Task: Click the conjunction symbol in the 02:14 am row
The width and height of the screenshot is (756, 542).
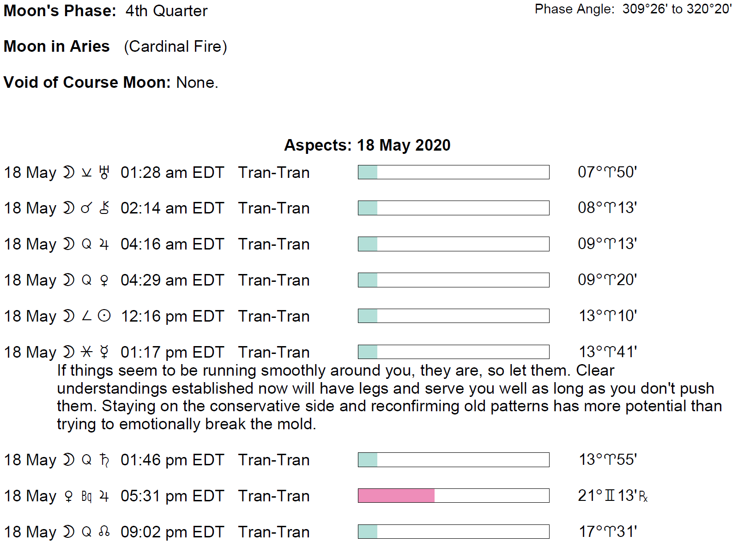Action: click(86, 208)
